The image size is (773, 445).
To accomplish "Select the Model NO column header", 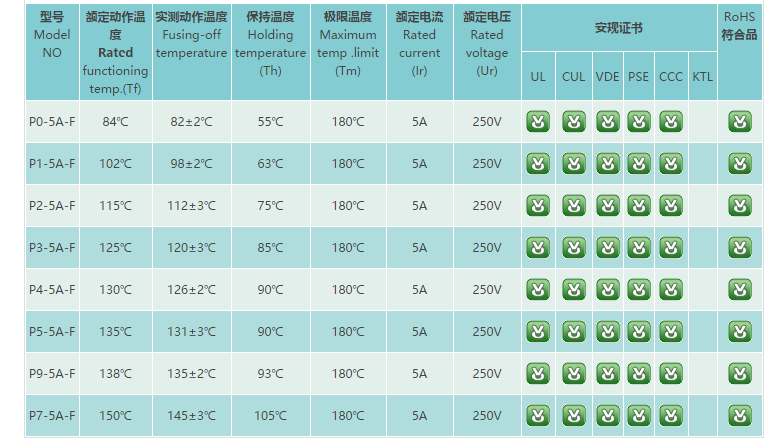I will pos(52,35).
